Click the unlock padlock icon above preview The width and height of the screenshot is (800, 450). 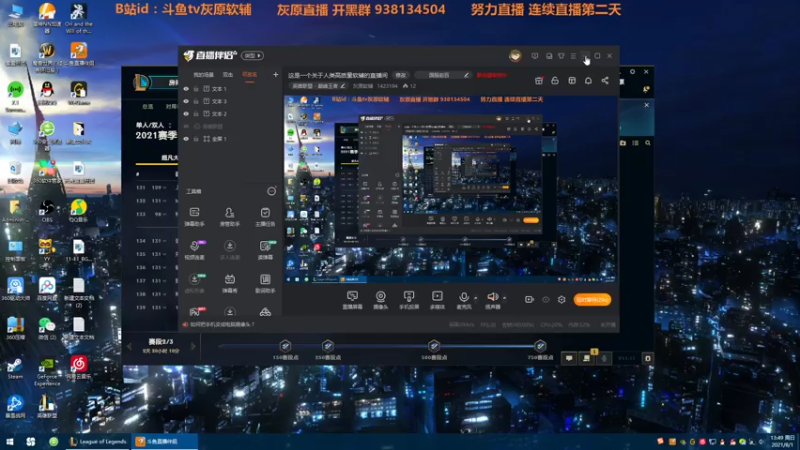point(555,81)
